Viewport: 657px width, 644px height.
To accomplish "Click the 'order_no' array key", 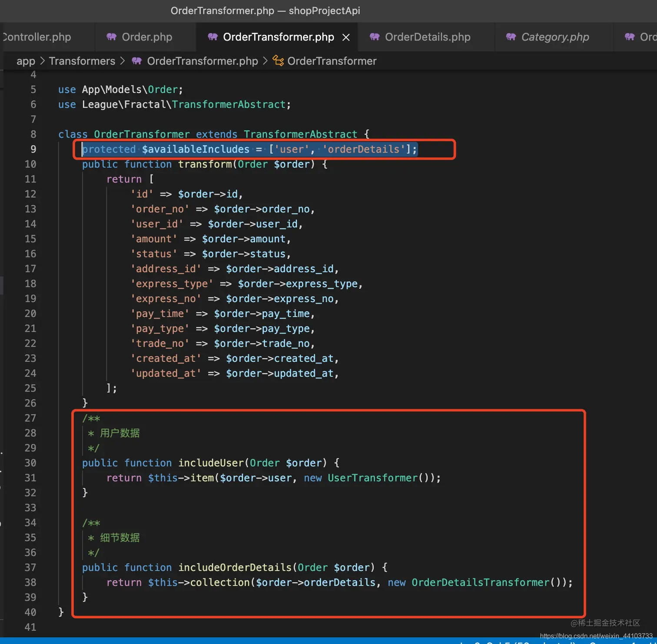I will click(x=160, y=209).
